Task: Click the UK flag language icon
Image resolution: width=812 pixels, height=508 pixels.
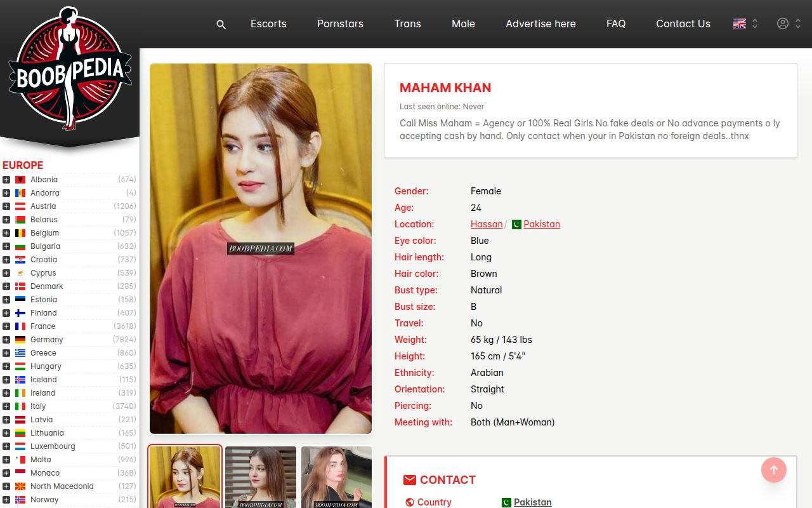Action: click(x=739, y=23)
